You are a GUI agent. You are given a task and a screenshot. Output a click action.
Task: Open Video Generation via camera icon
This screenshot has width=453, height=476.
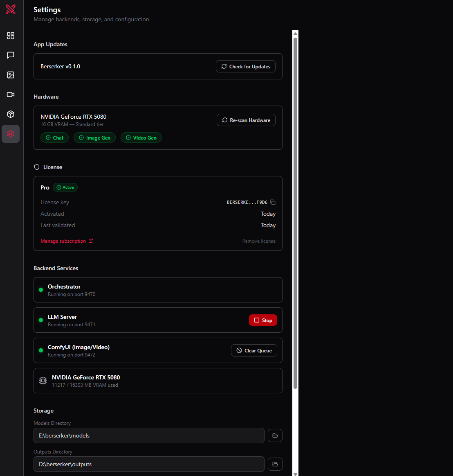(11, 95)
